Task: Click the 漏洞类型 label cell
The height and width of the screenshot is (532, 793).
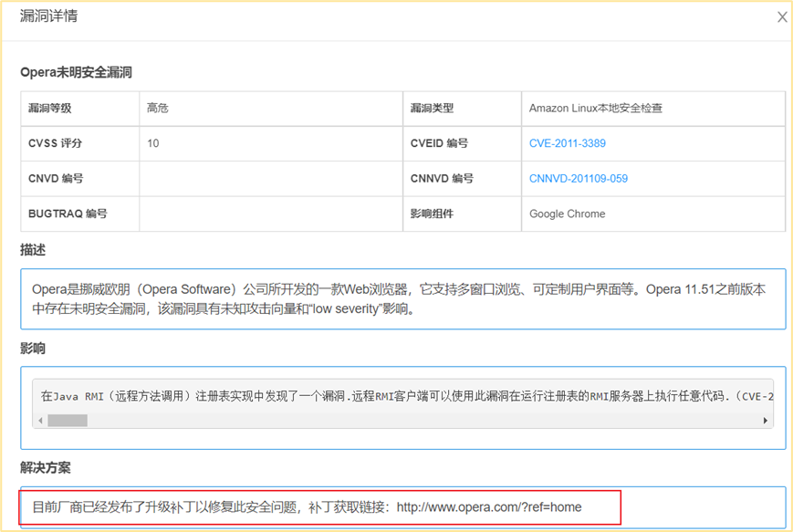Action: 432,109
